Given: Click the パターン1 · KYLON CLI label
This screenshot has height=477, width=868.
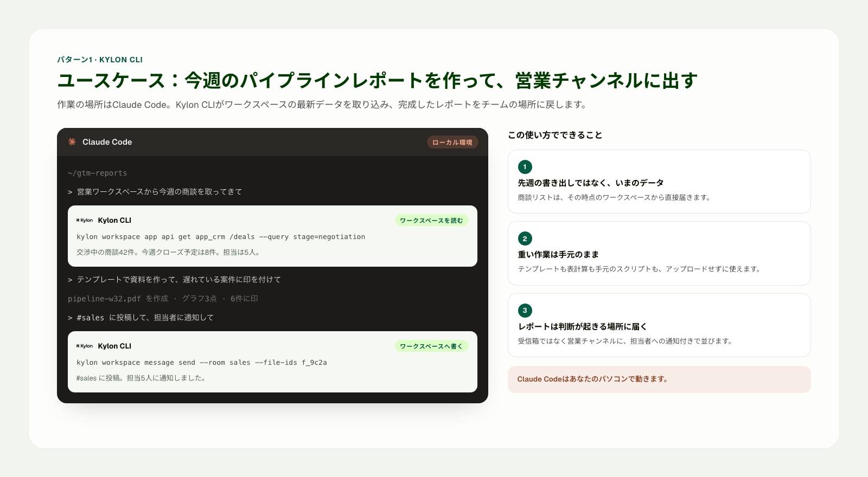Looking at the screenshot, I should [100, 60].
